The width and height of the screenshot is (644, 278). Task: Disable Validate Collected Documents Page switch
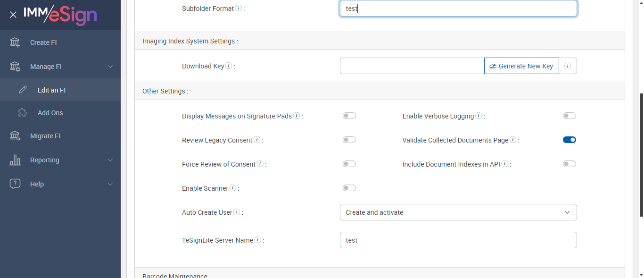(569, 140)
